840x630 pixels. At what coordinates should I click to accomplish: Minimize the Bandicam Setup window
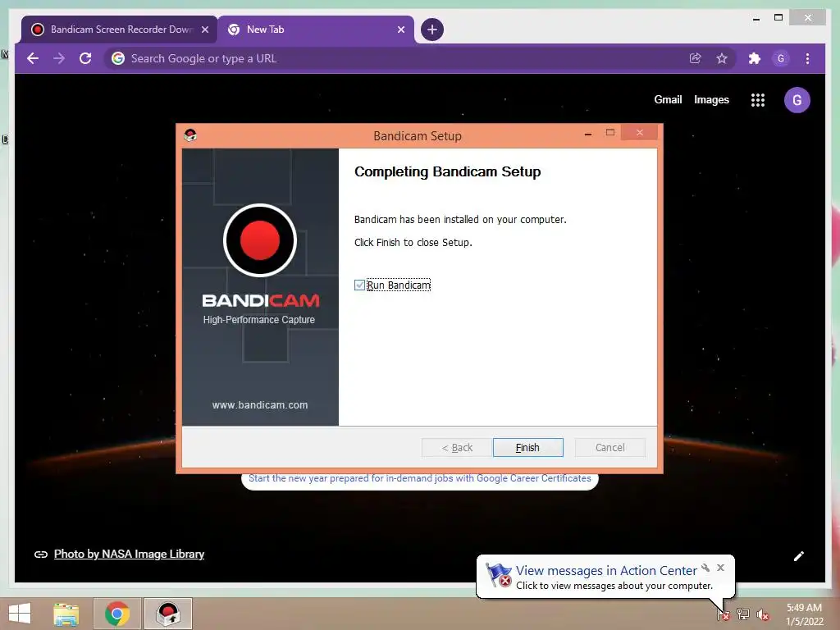click(587, 133)
